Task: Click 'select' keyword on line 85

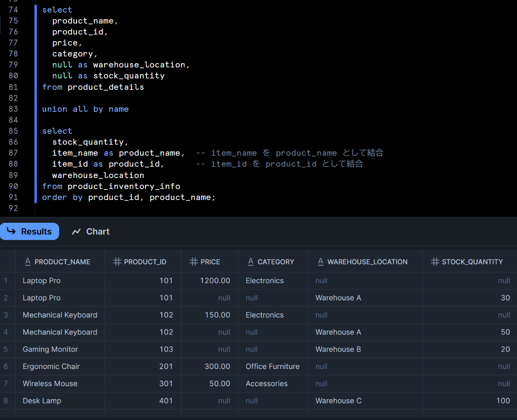Action: click(x=57, y=131)
